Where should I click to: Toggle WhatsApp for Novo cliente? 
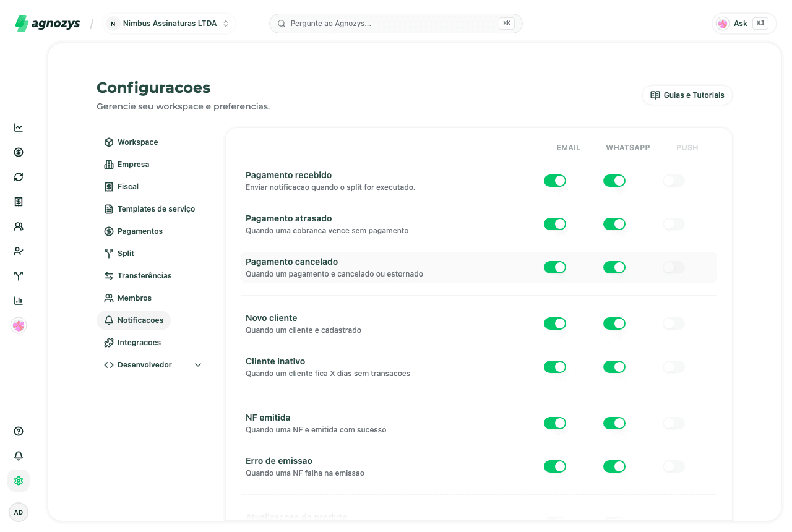[614, 324]
